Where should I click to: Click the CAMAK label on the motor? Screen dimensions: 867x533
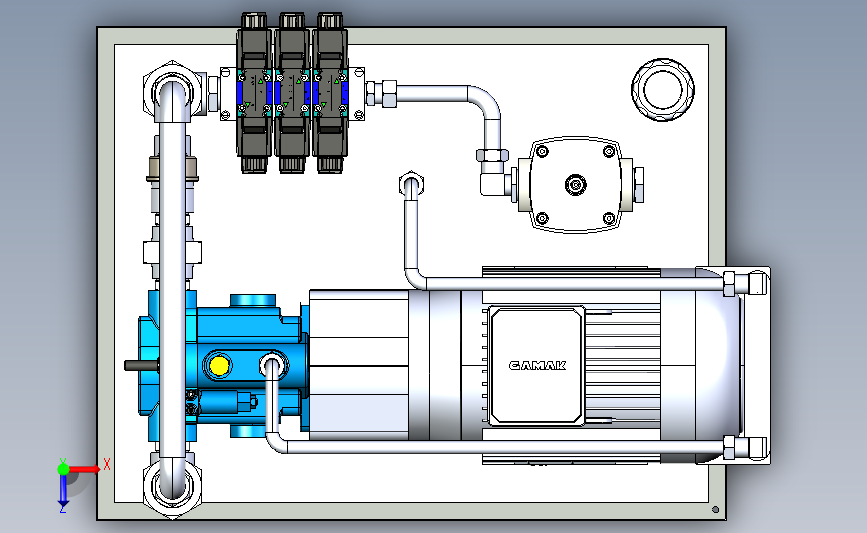pyautogui.click(x=537, y=365)
